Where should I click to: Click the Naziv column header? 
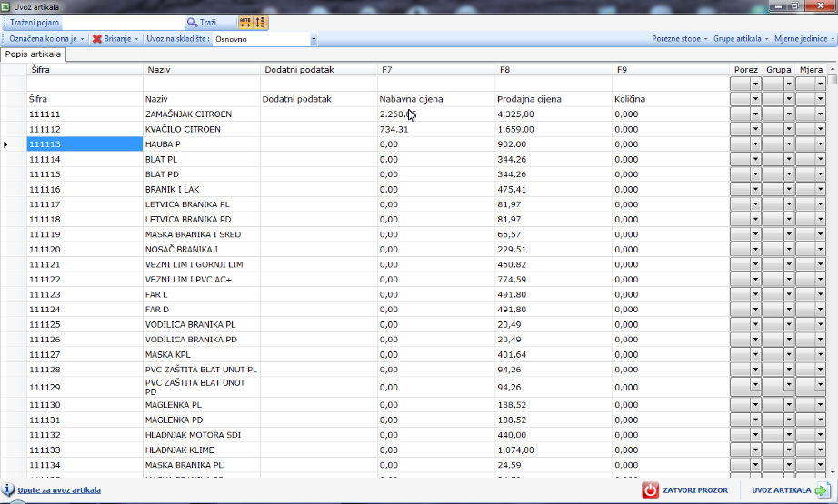[202, 69]
